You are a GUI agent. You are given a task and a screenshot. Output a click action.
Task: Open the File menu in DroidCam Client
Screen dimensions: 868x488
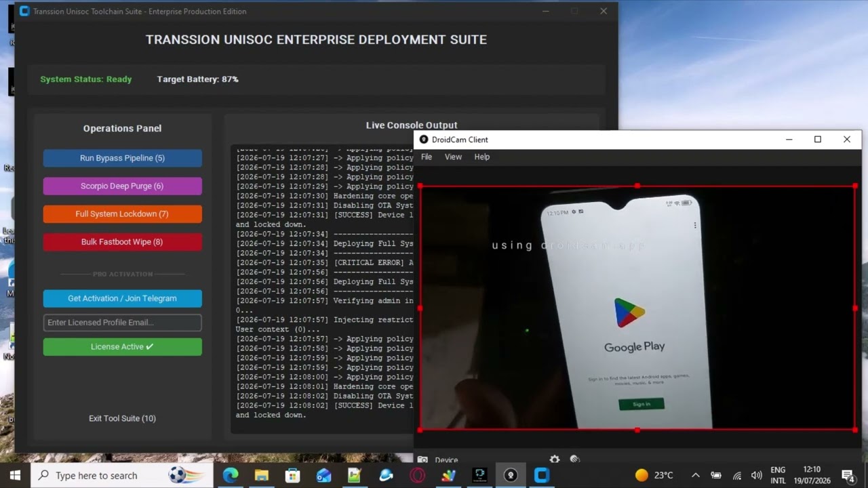click(427, 157)
